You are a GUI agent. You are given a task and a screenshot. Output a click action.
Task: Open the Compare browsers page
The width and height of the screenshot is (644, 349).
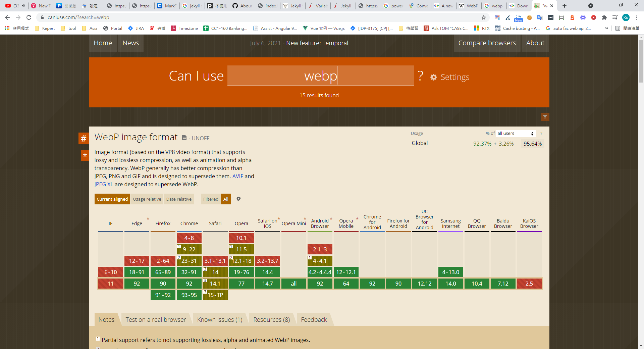coord(487,43)
